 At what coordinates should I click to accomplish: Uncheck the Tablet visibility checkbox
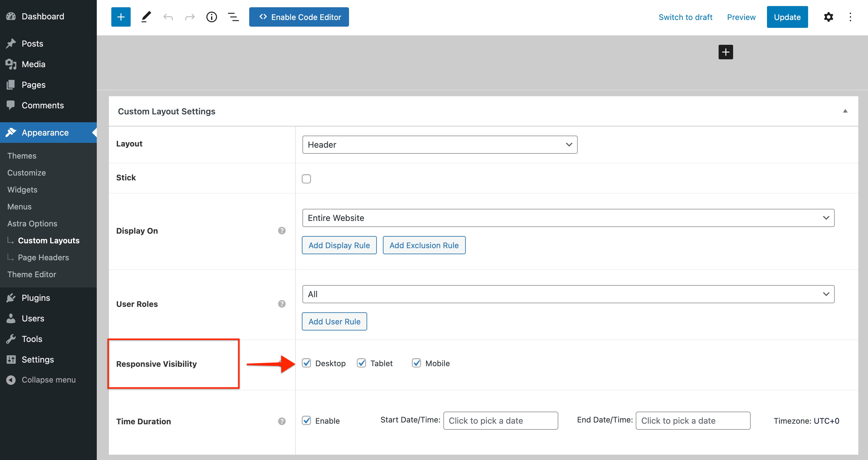click(x=361, y=363)
